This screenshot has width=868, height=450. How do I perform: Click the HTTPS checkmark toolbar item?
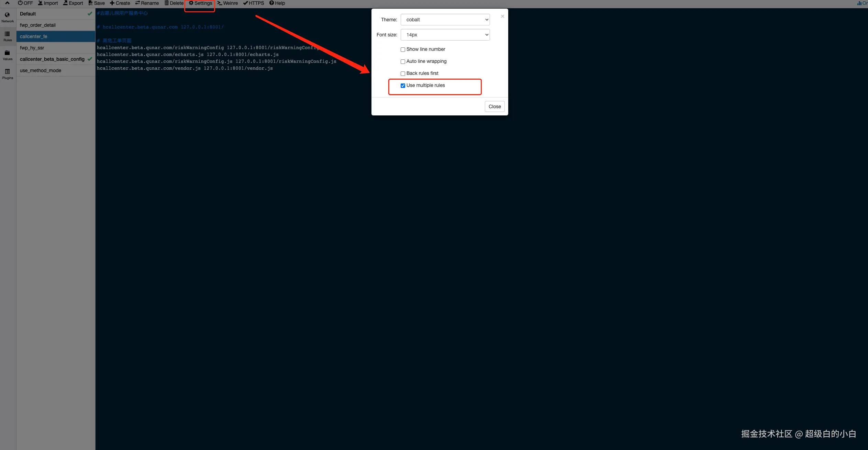coord(254,3)
